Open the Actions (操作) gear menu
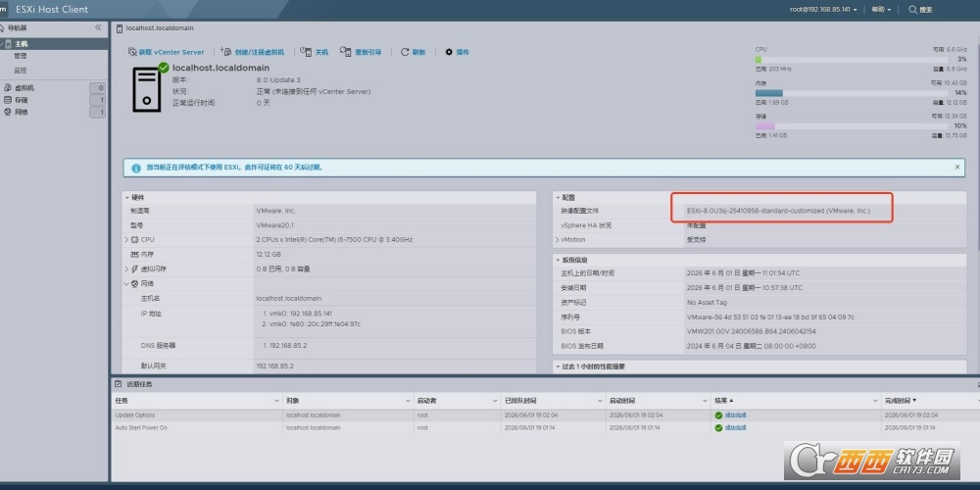The image size is (980, 490). point(457,52)
